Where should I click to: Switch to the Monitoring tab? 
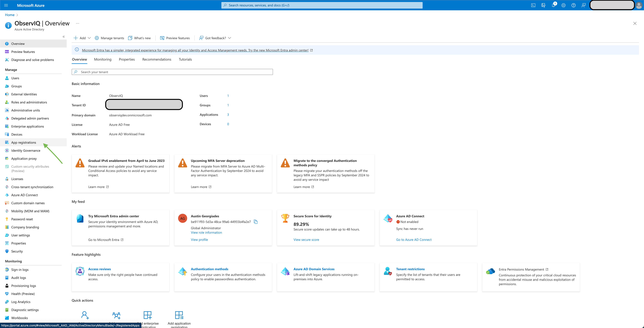(103, 59)
